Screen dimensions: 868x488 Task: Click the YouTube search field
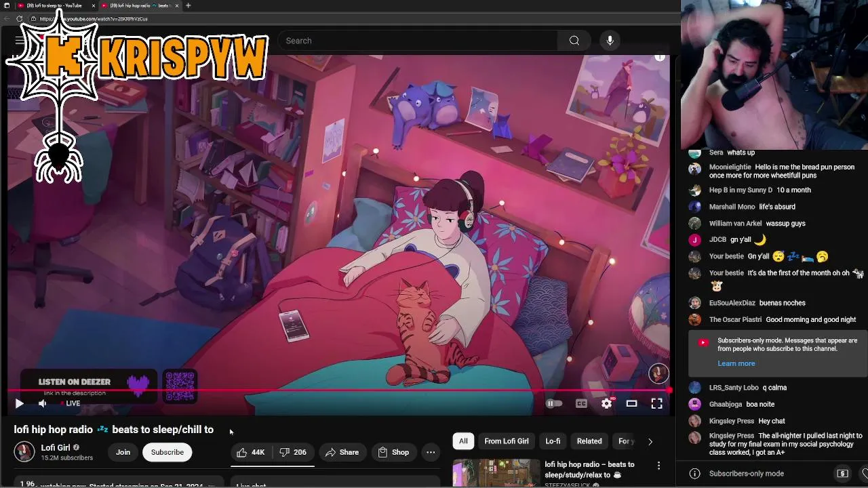click(417, 41)
